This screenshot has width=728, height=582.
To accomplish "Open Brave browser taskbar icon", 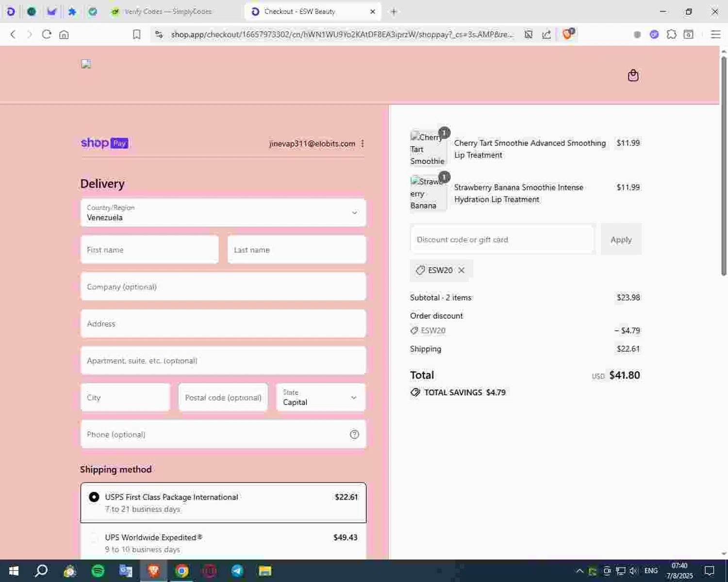I will [154, 571].
